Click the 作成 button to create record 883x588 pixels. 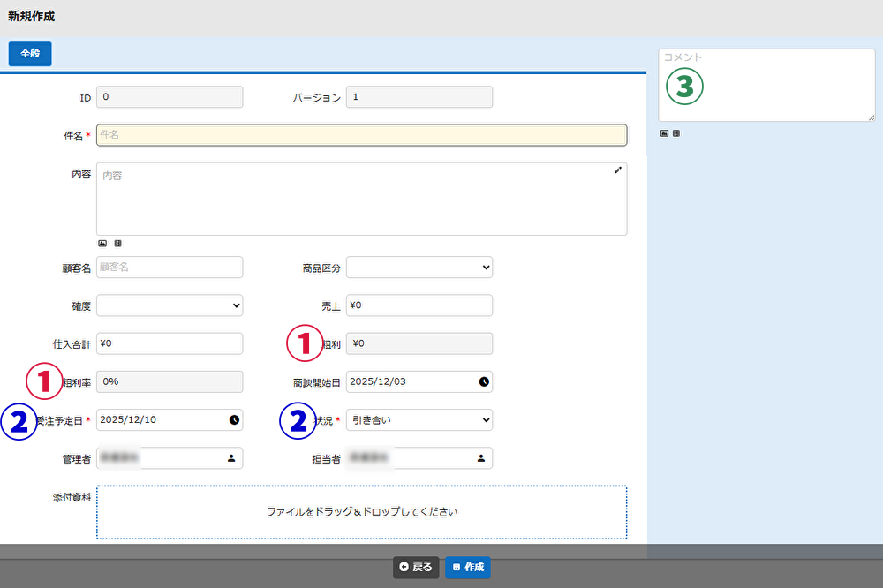coord(468,567)
